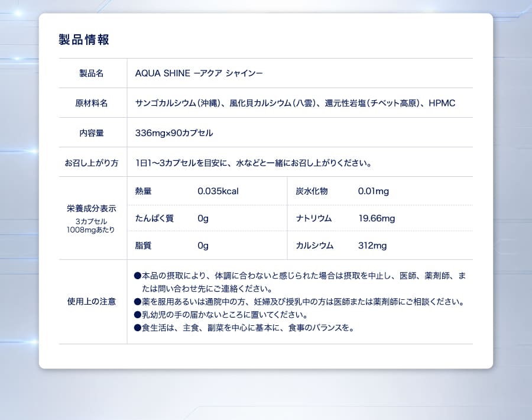Screen dimensions: 532x420
Task: Select the 栄養成分表示 label
Action: tap(91, 208)
